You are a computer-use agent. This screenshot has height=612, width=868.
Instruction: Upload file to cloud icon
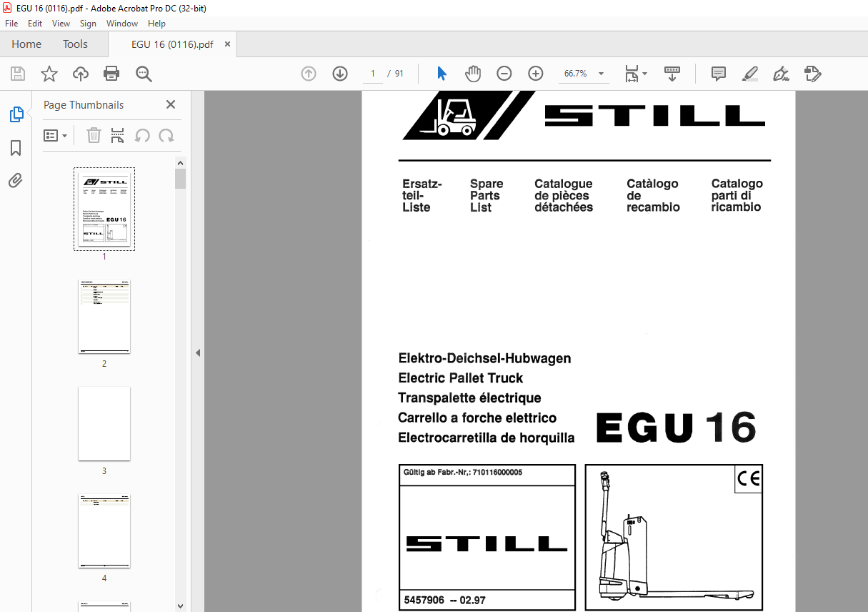coord(81,74)
